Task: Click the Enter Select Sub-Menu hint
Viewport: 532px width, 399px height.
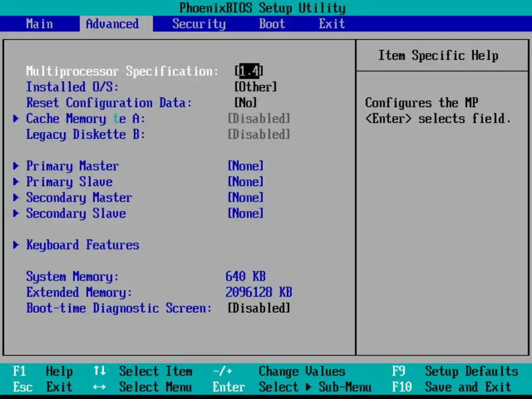Action: click(x=292, y=387)
